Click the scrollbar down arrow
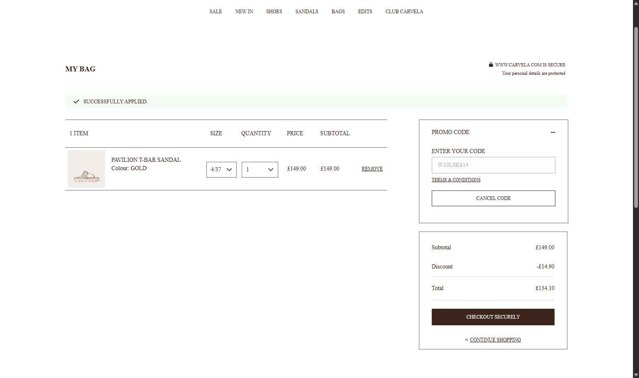The image size is (639, 378). [x=636, y=374]
